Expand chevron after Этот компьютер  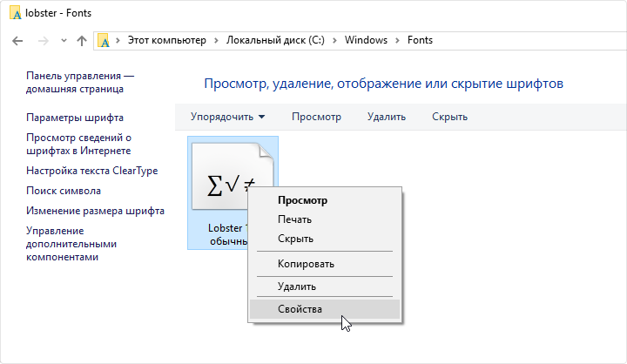pos(216,40)
